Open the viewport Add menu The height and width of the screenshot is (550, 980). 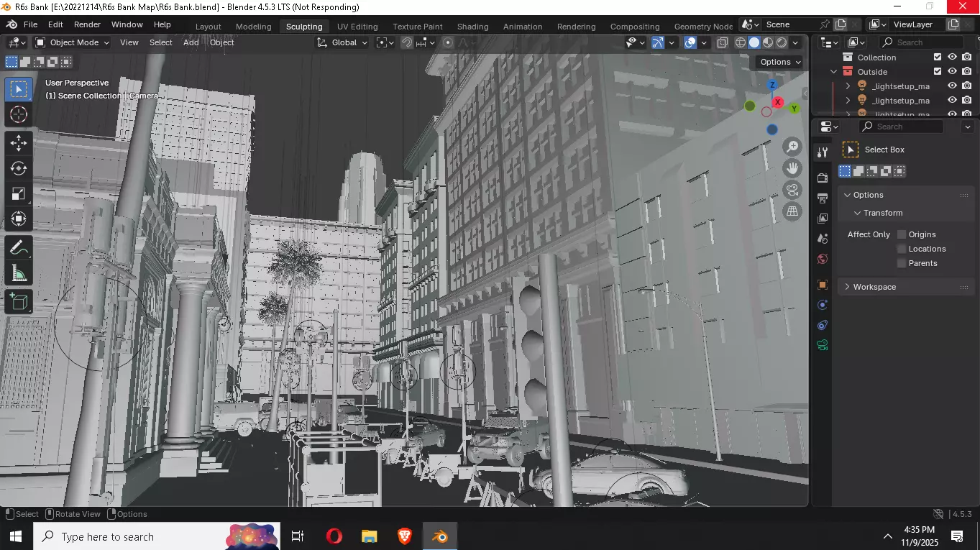[x=191, y=42]
